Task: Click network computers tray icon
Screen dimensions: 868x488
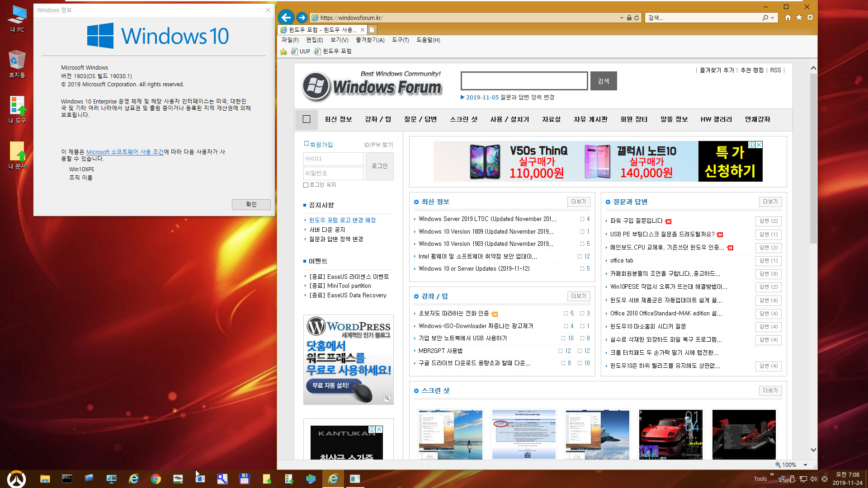Action: (x=782, y=479)
